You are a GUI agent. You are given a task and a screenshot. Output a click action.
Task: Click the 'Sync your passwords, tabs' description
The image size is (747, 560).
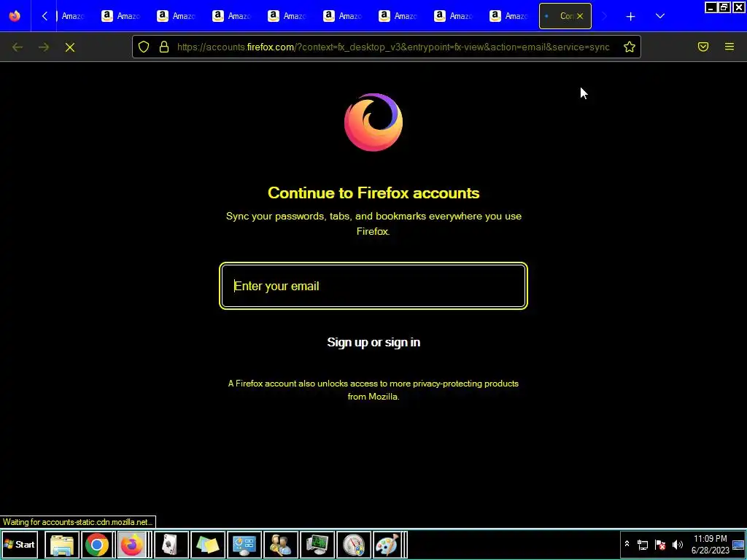(x=373, y=223)
